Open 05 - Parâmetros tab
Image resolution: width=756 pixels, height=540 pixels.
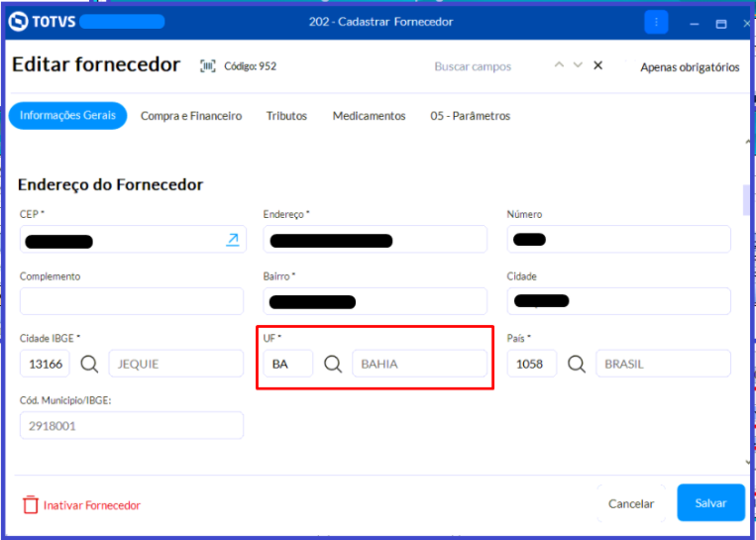[x=470, y=116]
